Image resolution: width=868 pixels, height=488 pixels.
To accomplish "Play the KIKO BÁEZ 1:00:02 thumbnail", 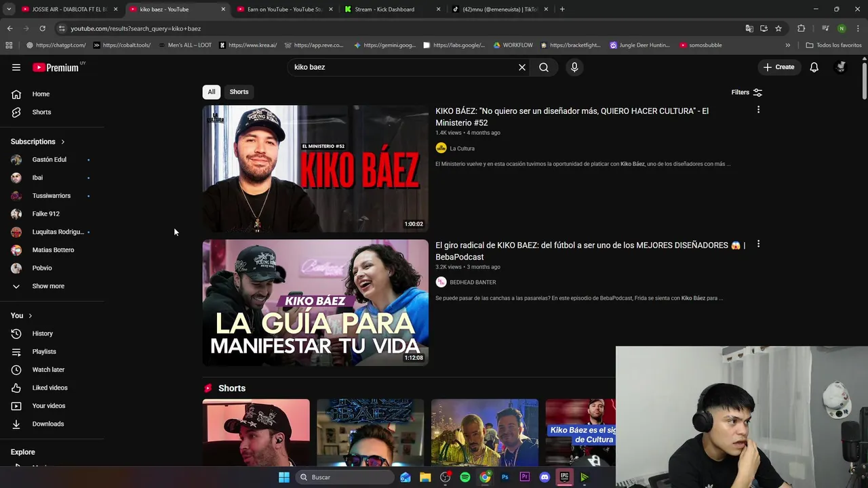I will (315, 169).
